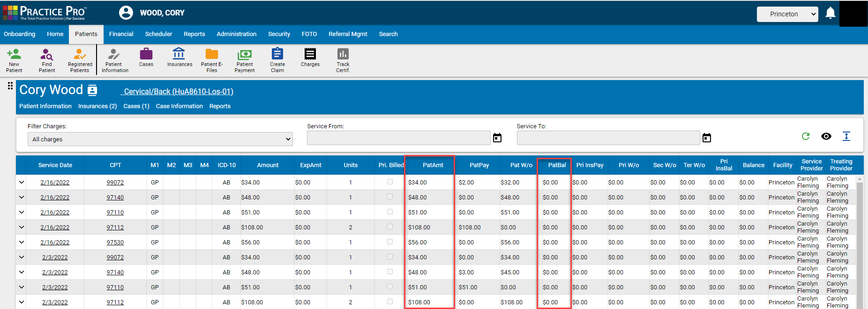Expand the 2/16/2022 97110 charge row
Image resolution: width=868 pixels, height=309 pixels.
(x=21, y=212)
